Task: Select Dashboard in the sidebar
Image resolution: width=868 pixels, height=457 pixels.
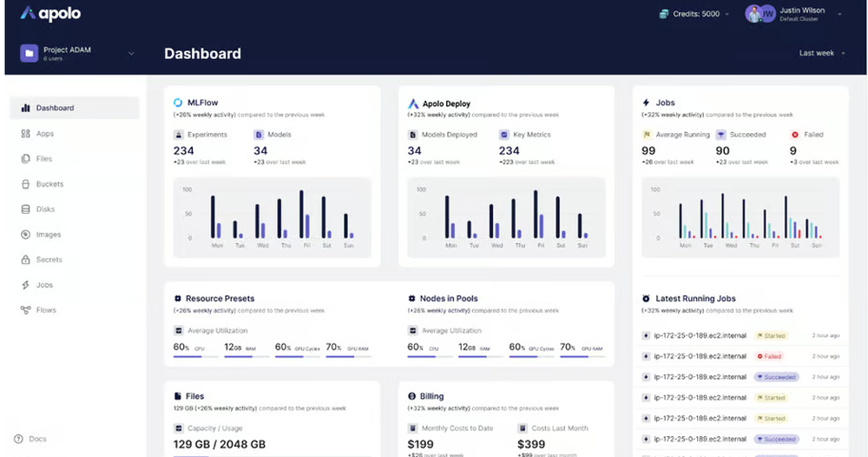Action: tap(75, 108)
